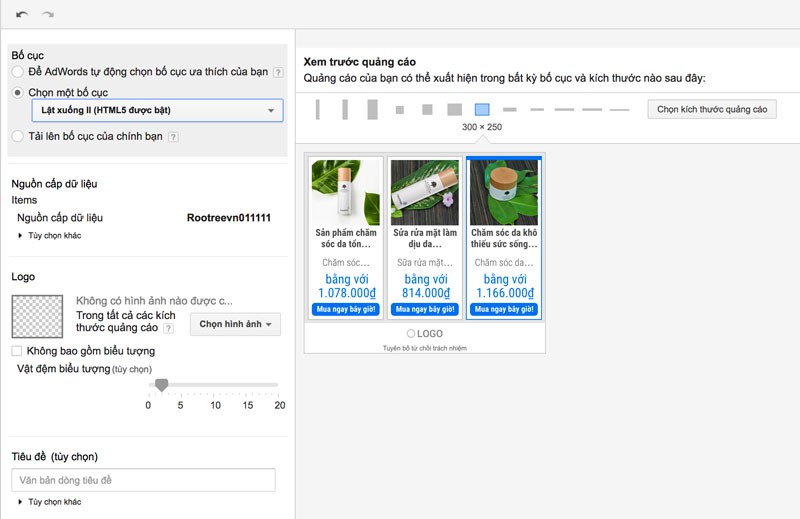The width and height of the screenshot is (800, 519).
Task: Open the 'Lật xuống II' layout dropdown
Action: [157, 110]
